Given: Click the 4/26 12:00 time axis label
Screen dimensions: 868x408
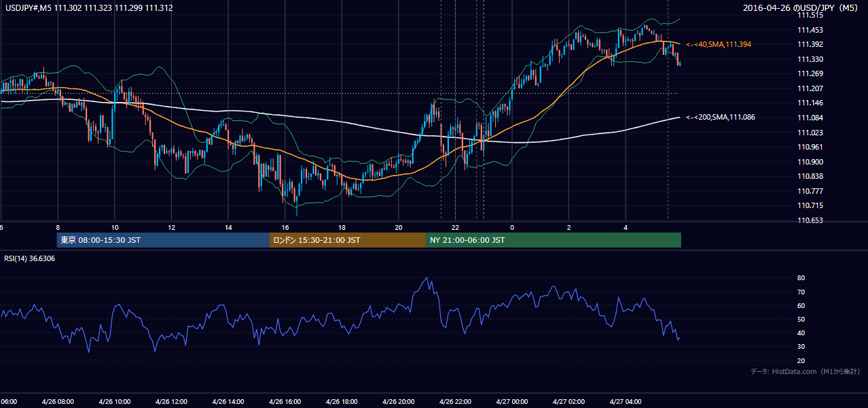Looking at the screenshot, I should tap(170, 401).
